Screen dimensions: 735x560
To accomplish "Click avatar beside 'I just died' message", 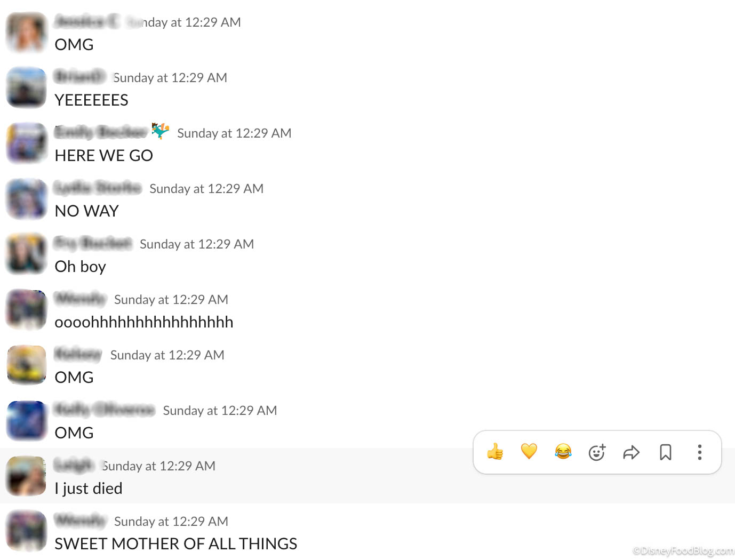I will coord(26,476).
